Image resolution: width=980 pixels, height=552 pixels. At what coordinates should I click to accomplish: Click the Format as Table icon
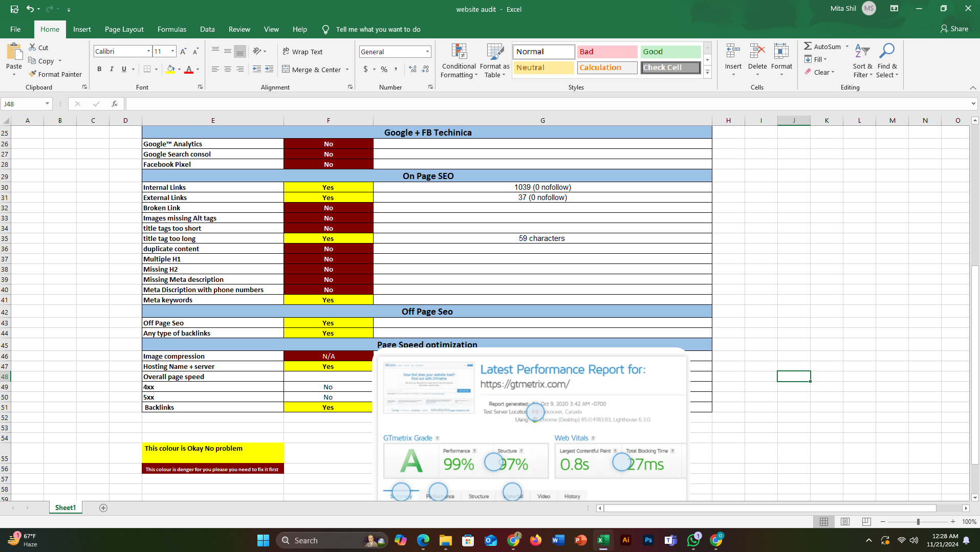pyautogui.click(x=494, y=61)
